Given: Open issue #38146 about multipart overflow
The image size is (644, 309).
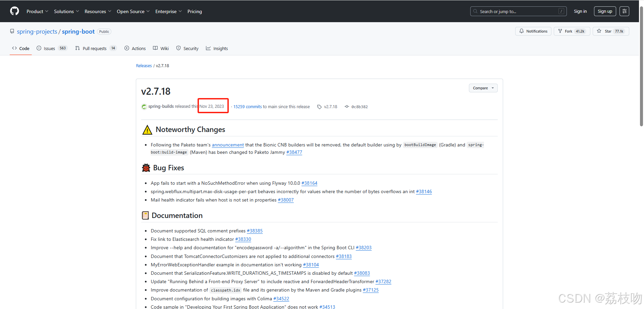Looking at the screenshot, I should (x=424, y=192).
